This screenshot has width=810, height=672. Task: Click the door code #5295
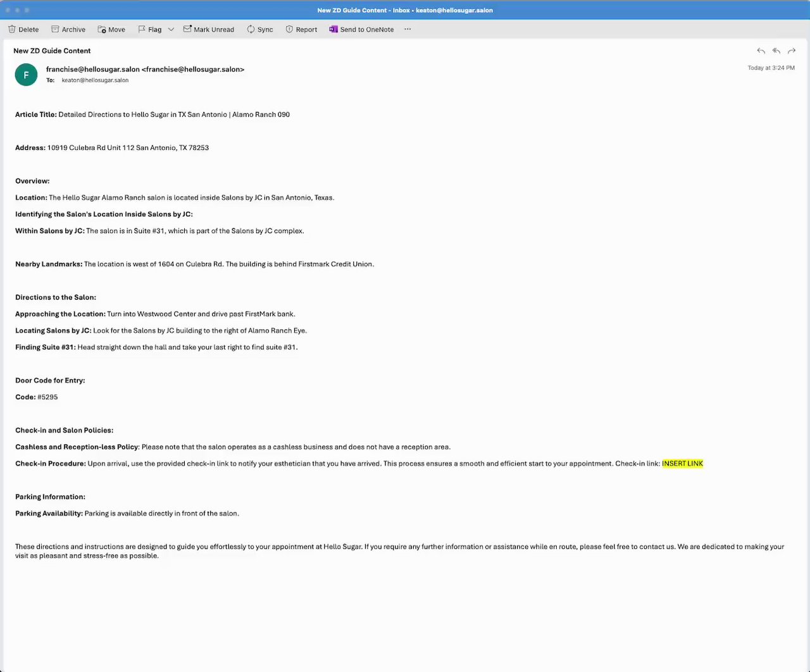click(x=47, y=397)
